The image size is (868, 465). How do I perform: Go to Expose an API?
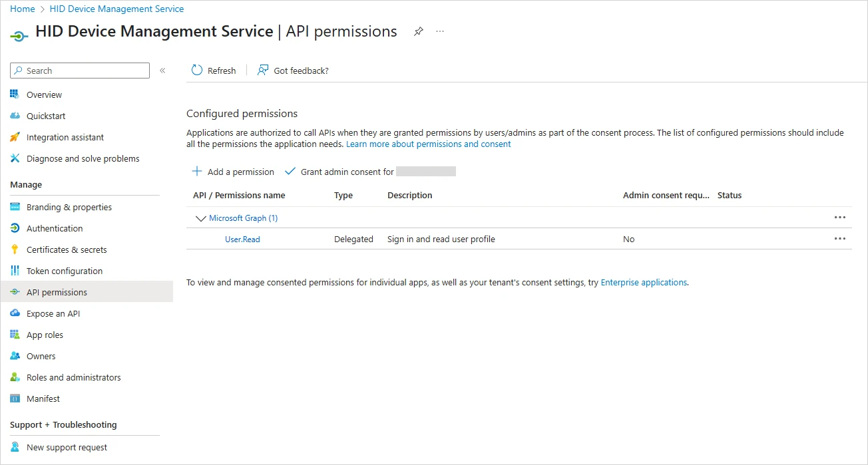pos(53,313)
